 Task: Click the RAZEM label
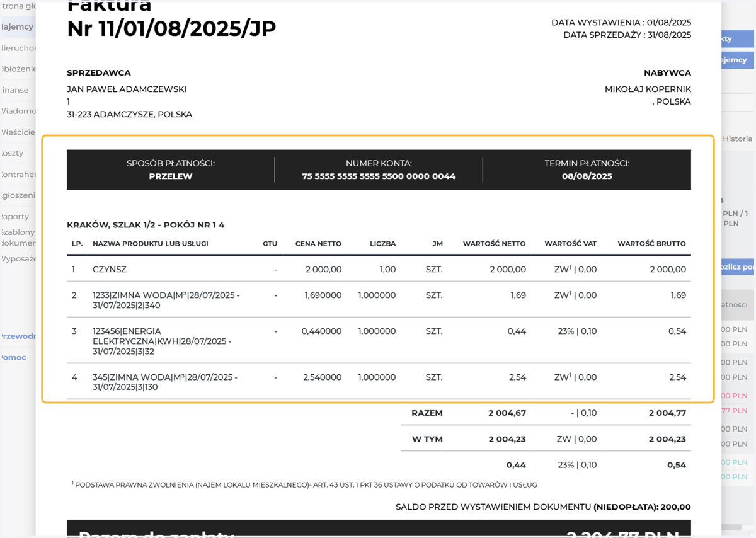point(427,413)
